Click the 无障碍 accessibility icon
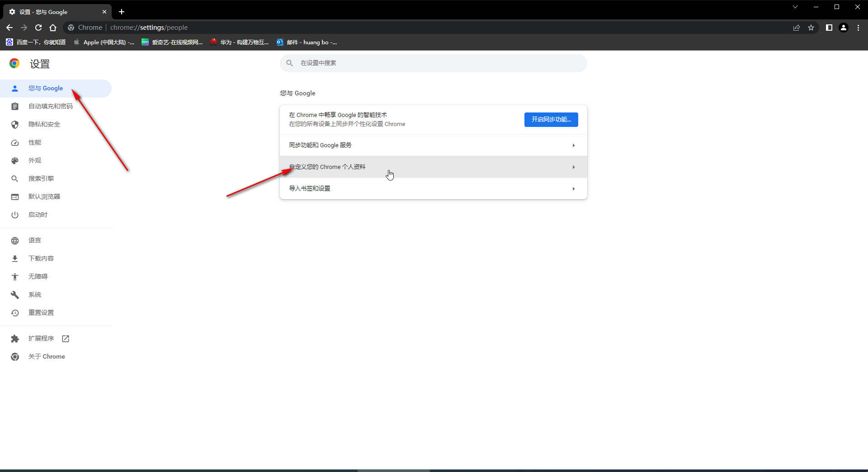Viewport: 868px width, 472px height. click(15, 277)
